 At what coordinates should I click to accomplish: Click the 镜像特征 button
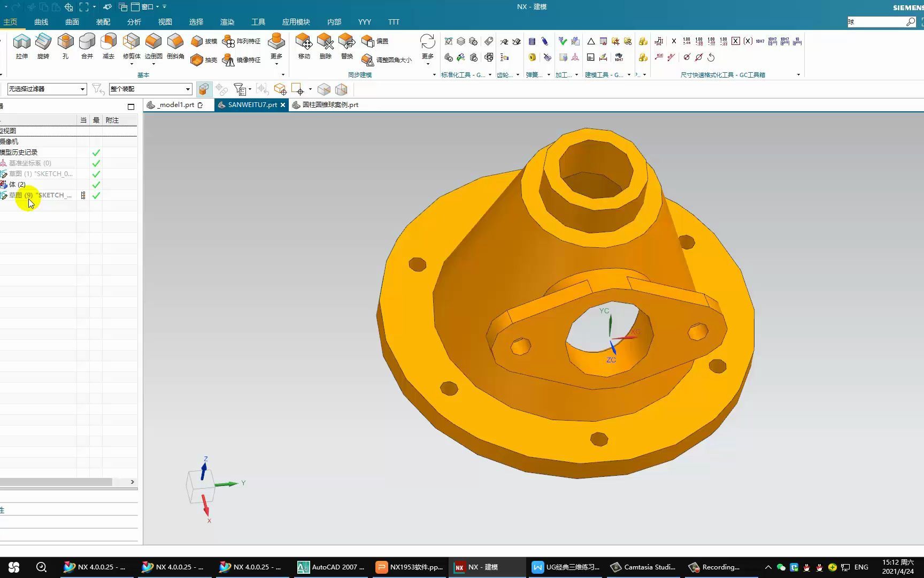pos(241,60)
